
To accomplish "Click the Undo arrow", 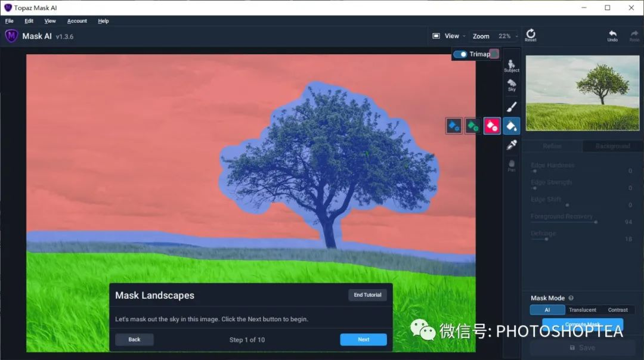I will (612, 36).
